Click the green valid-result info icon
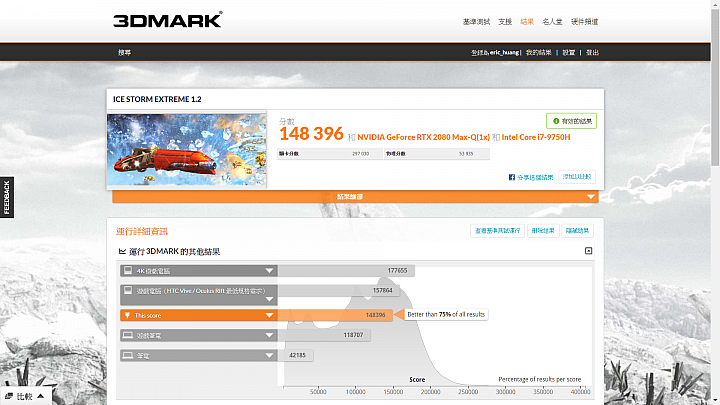This screenshot has height=405, width=720. (556, 121)
